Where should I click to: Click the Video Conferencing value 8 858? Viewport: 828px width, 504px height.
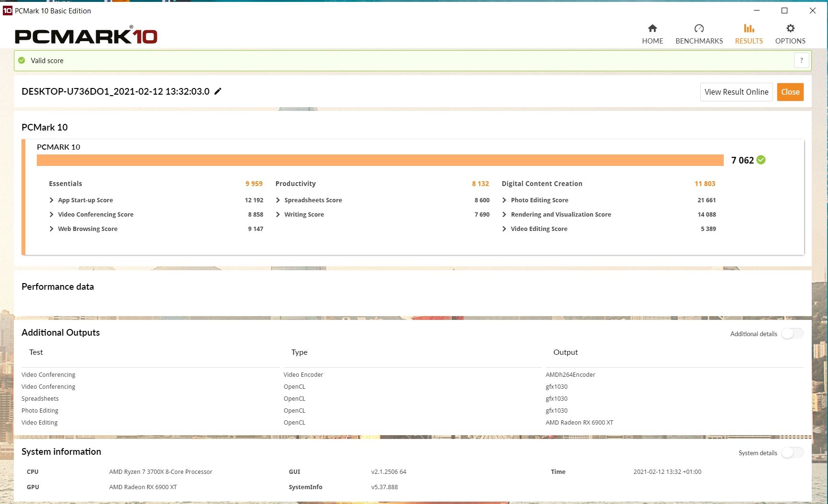tap(255, 214)
